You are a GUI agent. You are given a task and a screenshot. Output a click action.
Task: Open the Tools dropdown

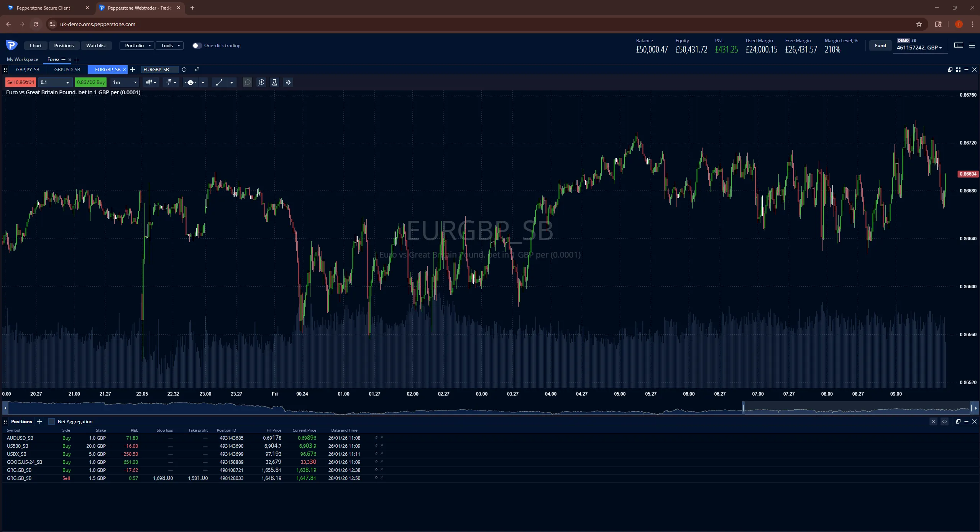pyautogui.click(x=170, y=45)
